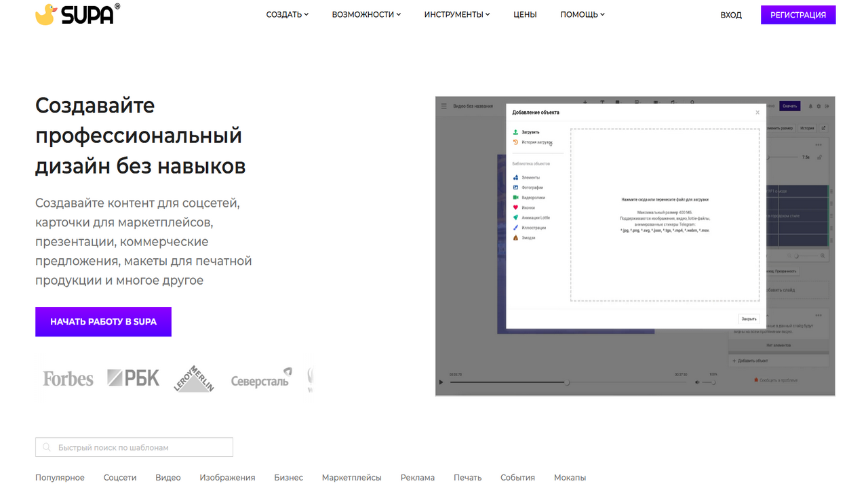Click the Загрузить upload icon
This screenshot has width=868, height=488.
[x=516, y=132]
